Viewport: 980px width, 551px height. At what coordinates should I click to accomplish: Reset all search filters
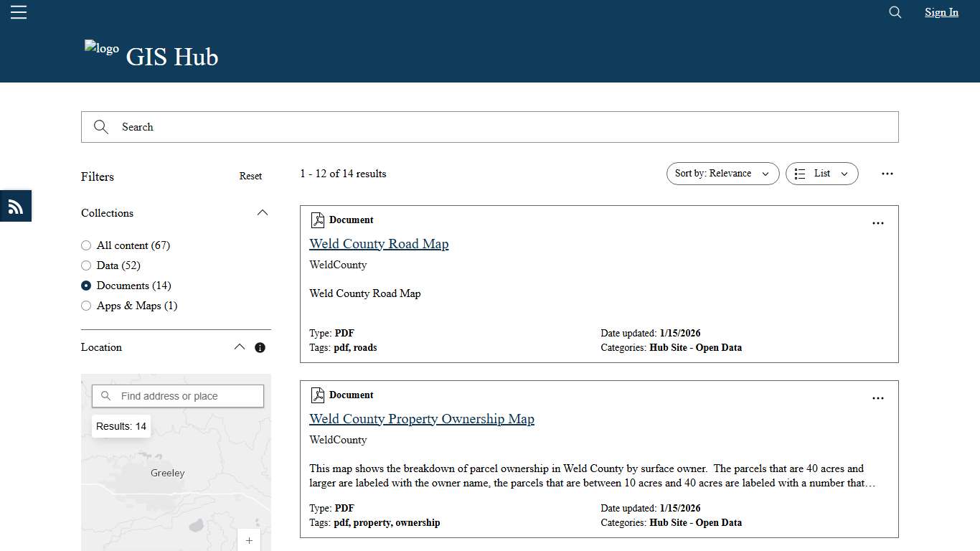click(x=250, y=176)
